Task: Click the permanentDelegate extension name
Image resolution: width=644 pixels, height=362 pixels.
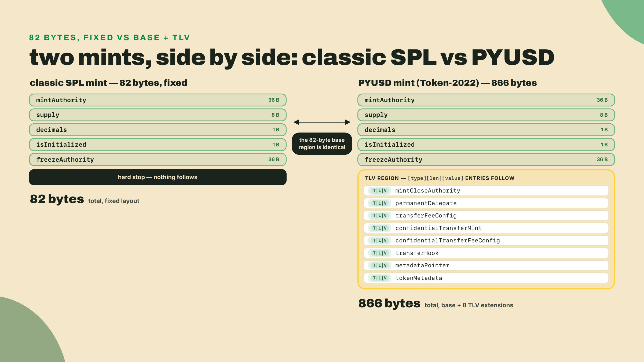Action: click(x=426, y=203)
